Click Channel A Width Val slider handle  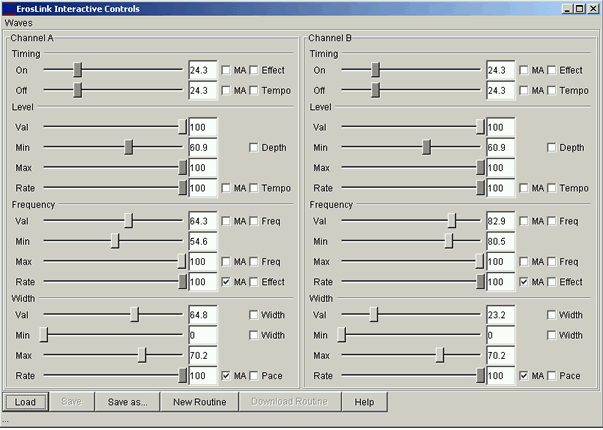click(x=134, y=315)
